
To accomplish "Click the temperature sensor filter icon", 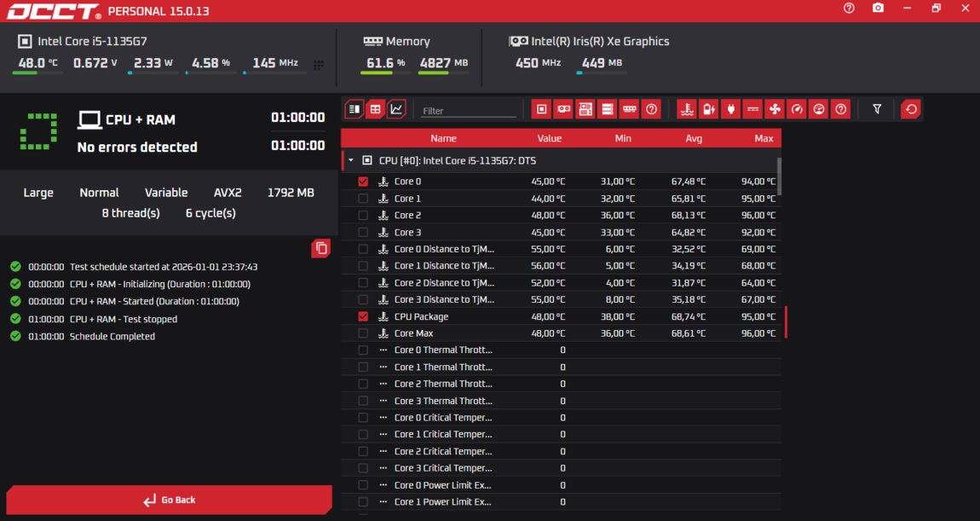I will coord(687,109).
